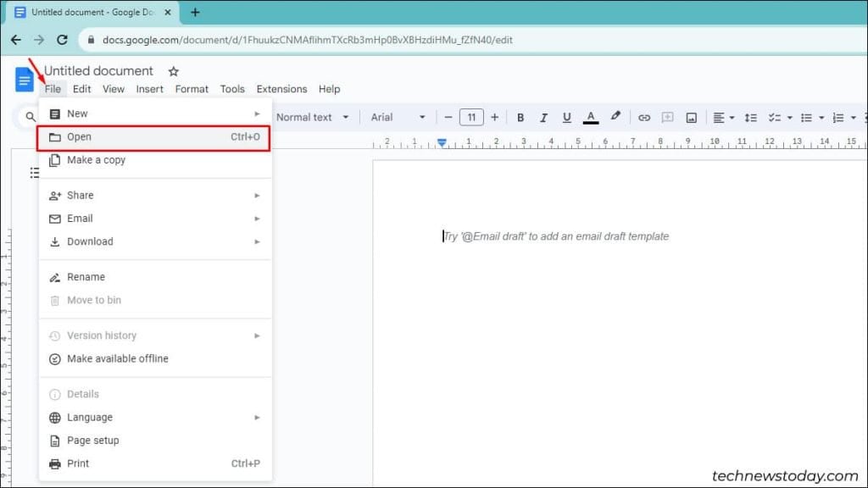Click the left indent marker on ruler

coord(442,142)
